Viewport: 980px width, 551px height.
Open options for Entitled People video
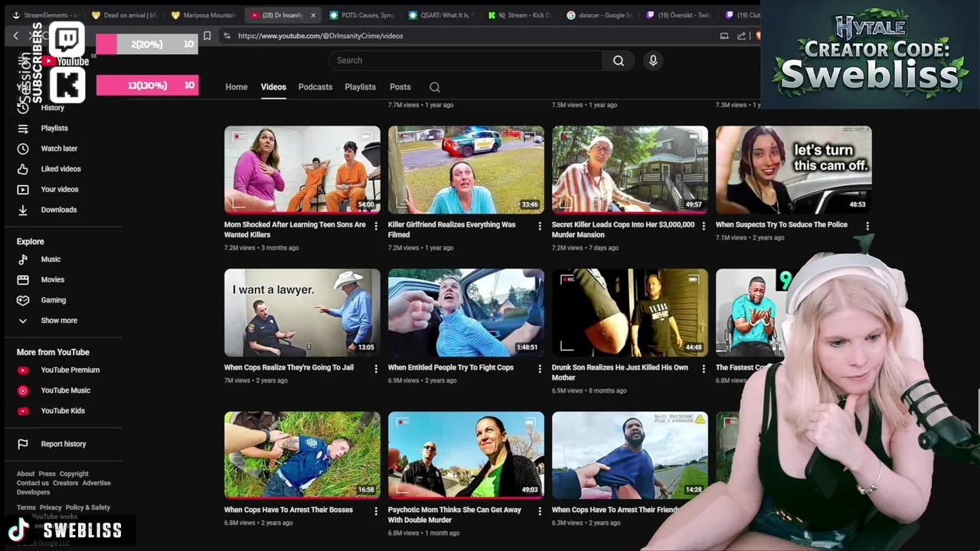[539, 369]
